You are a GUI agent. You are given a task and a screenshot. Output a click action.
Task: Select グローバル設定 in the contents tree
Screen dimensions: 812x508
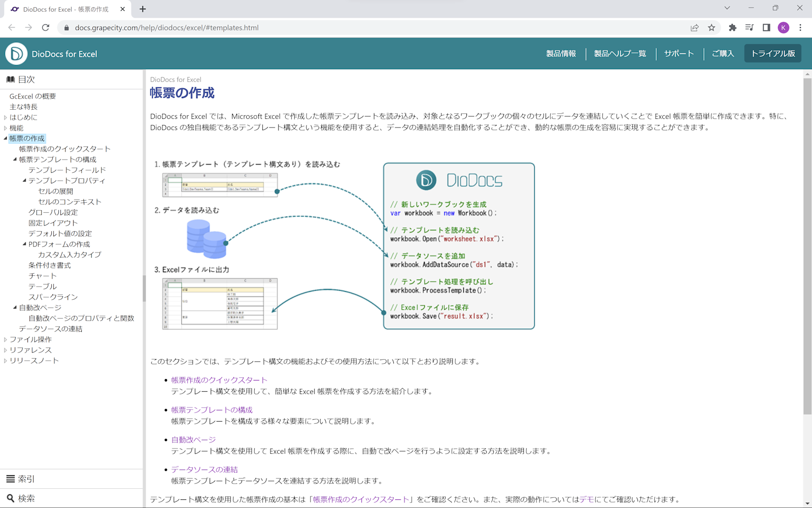pos(53,212)
